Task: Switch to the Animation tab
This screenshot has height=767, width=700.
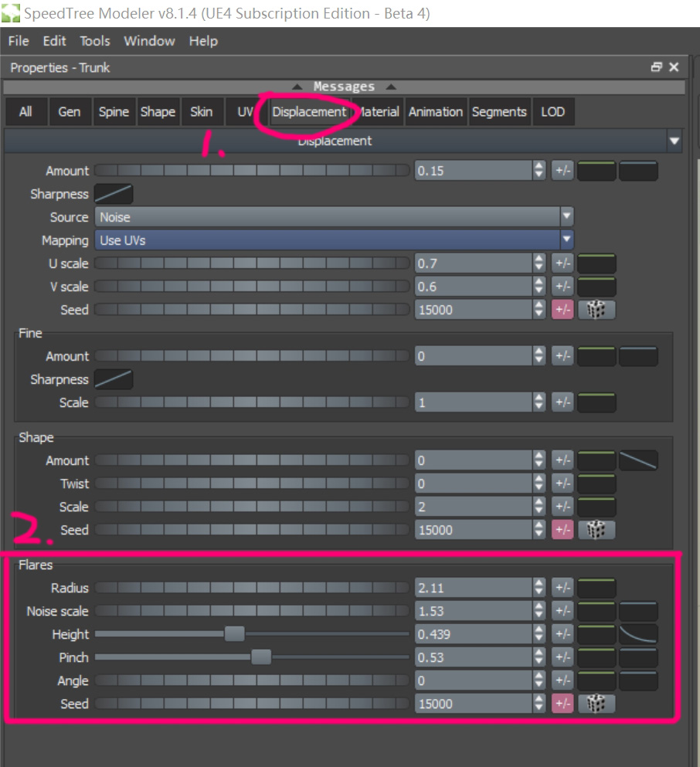Action: [x=435, y=112]
